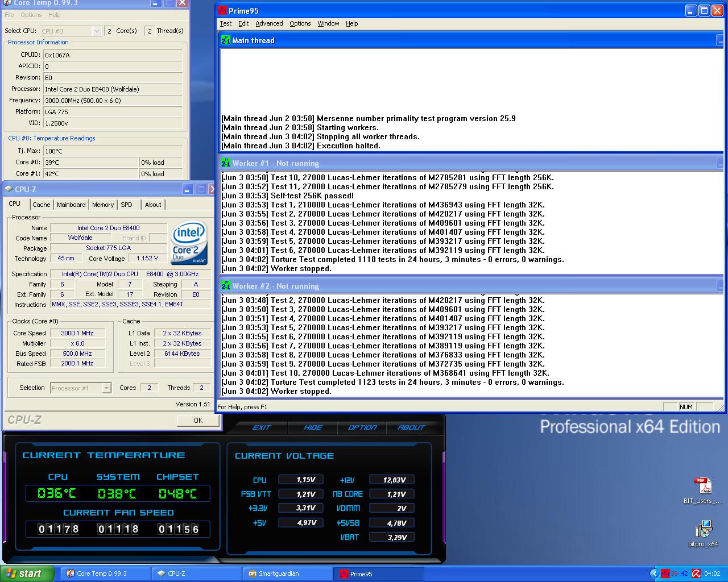This screenshot has height=582, width=728.
Task: Click the Bus Speed 500.0 MHz field
Action: coord(77,354)
